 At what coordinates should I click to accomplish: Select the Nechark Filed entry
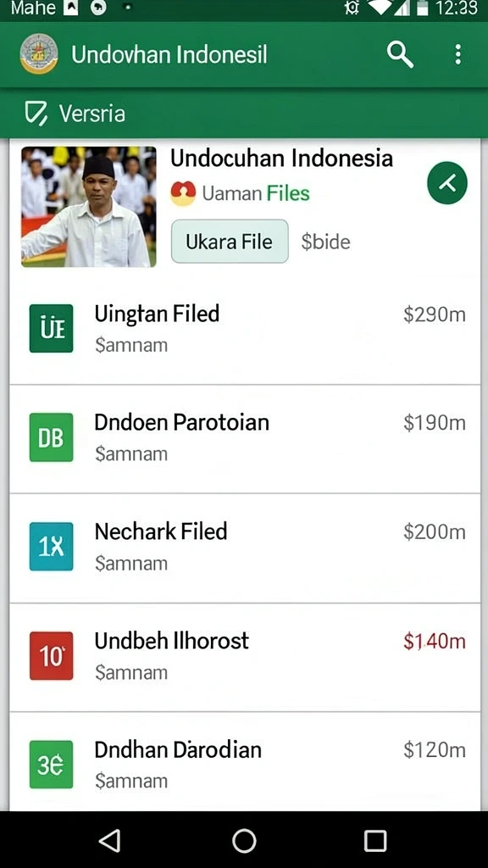(x=245, y=548)
